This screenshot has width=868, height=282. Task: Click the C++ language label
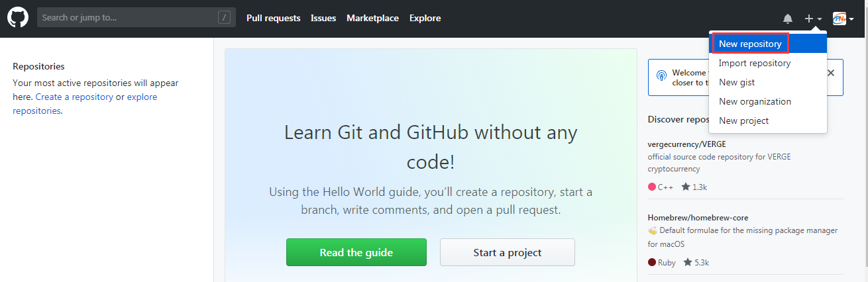(x=665, y=187)
